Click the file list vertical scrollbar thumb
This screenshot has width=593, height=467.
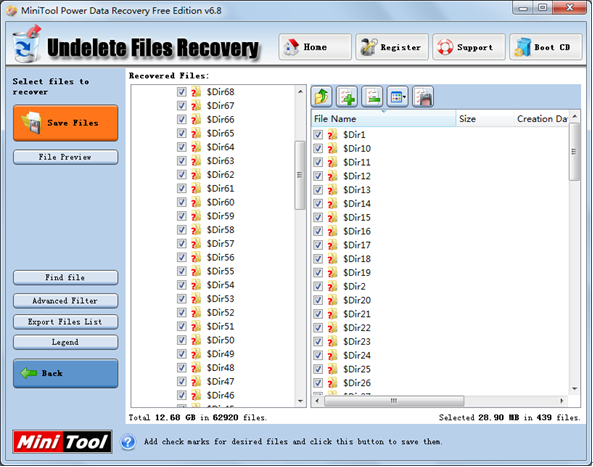click(x=574, y=152)
